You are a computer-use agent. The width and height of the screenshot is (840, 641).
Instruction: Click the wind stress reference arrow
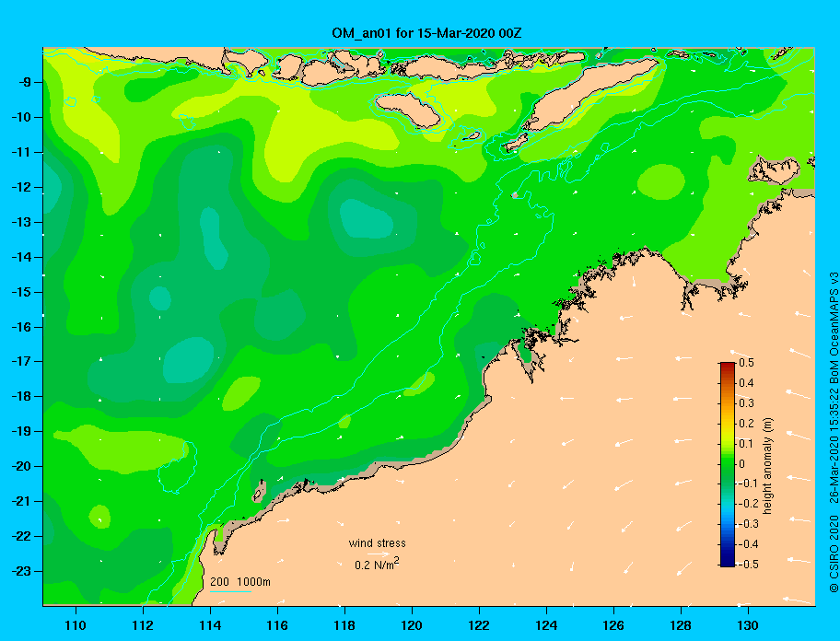379,554
